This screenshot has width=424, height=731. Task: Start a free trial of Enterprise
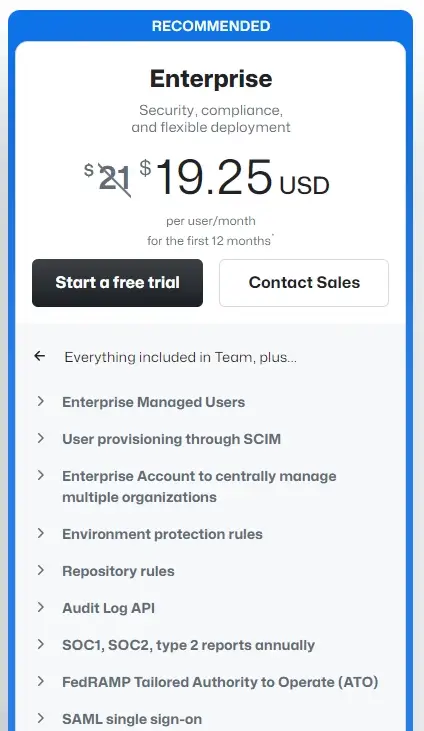(x=118, y=283)
